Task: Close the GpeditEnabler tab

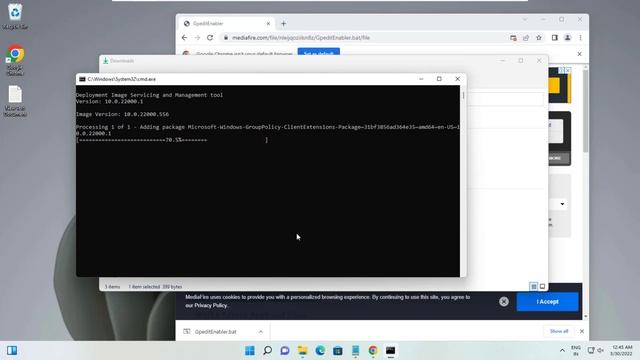Action: coord(268,24)
